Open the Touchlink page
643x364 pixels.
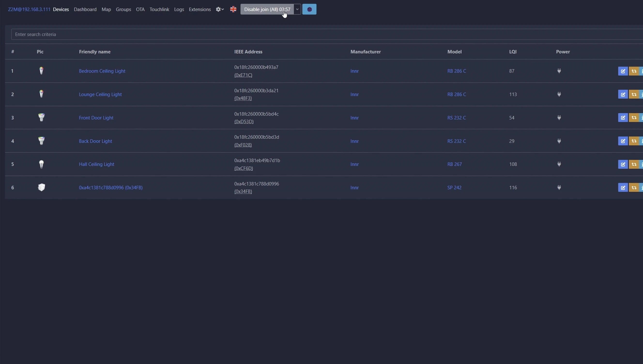[159, 9]
